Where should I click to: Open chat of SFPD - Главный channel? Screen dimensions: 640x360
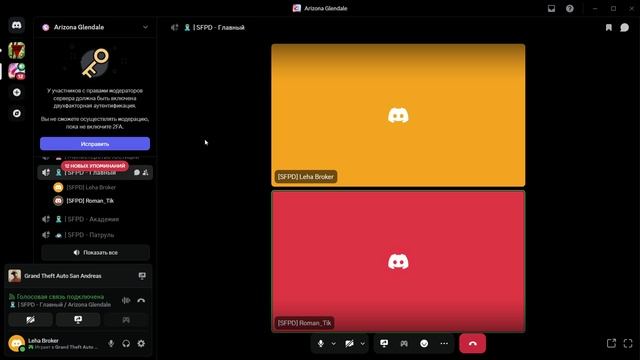(137, 173)
